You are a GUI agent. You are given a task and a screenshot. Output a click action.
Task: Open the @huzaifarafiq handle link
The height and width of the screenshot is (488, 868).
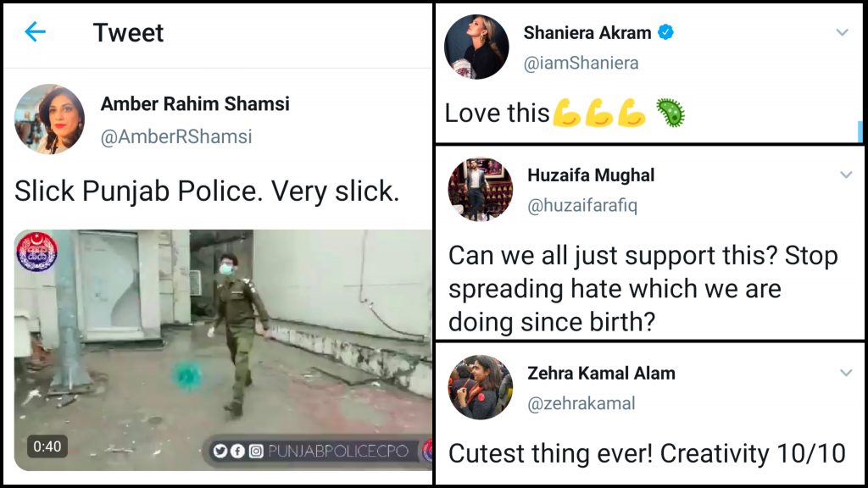[582, 206]
